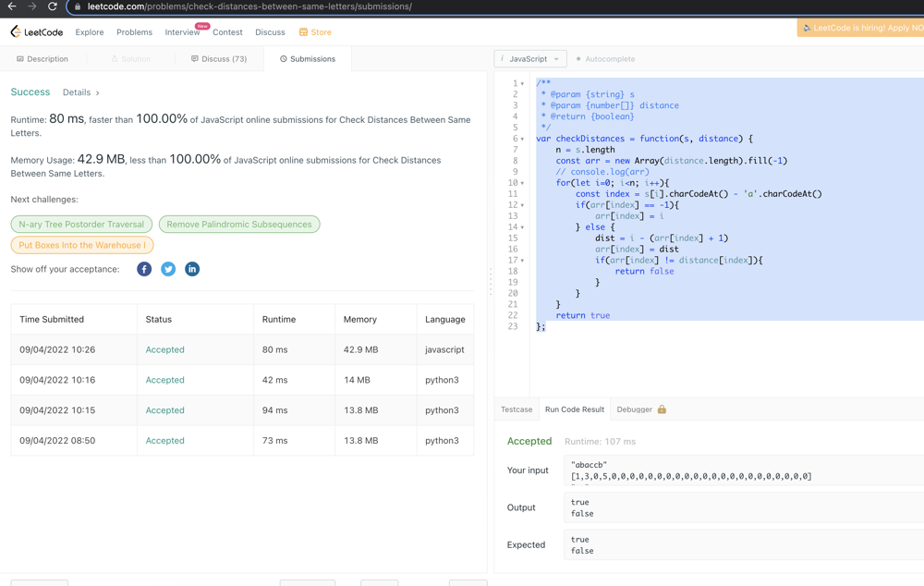Switch to the Testcase tab
Screen dimensions: 924x586
(517, 409)
